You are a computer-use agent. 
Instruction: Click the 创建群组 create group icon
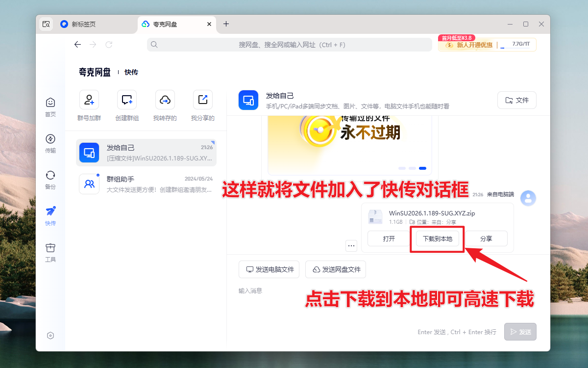(x=127, y=100)
